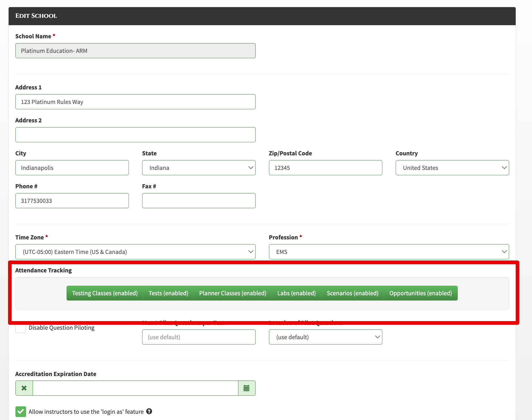Click the Phone # field

pos(72,201)
